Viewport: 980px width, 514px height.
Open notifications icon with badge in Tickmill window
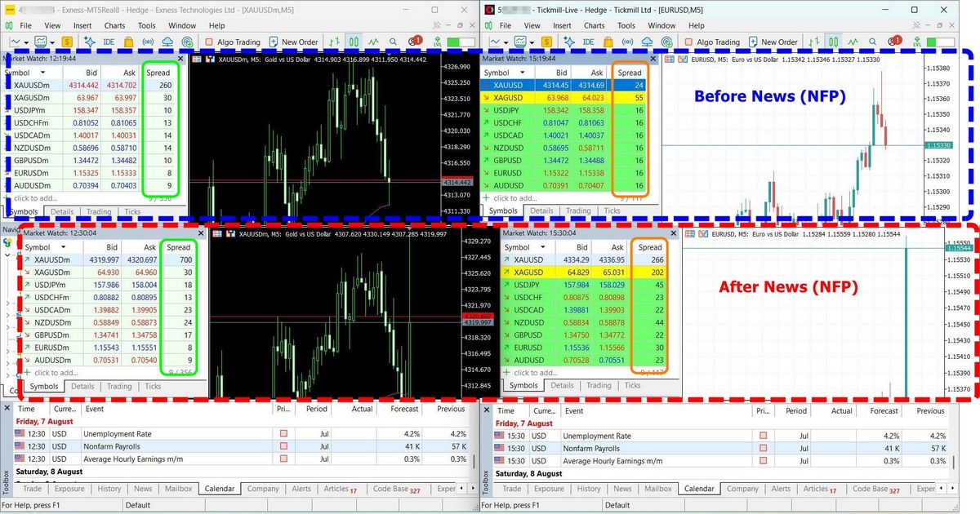coord(895,41)
